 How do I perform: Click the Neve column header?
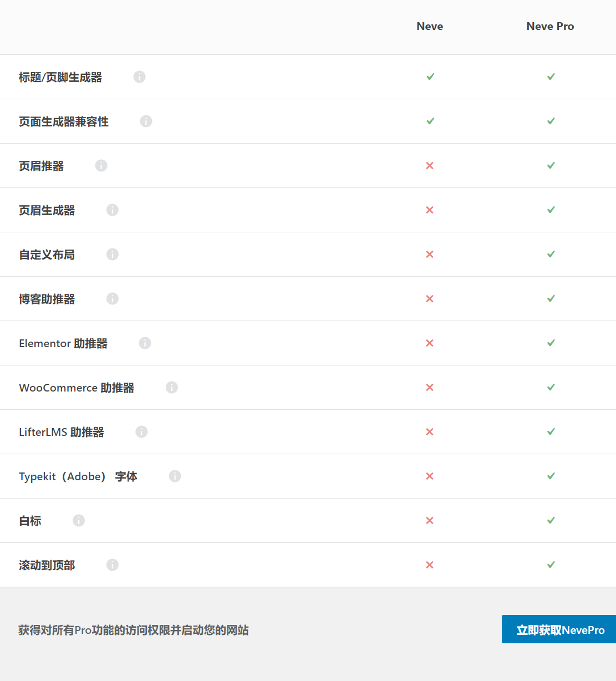tap(430, 26)
